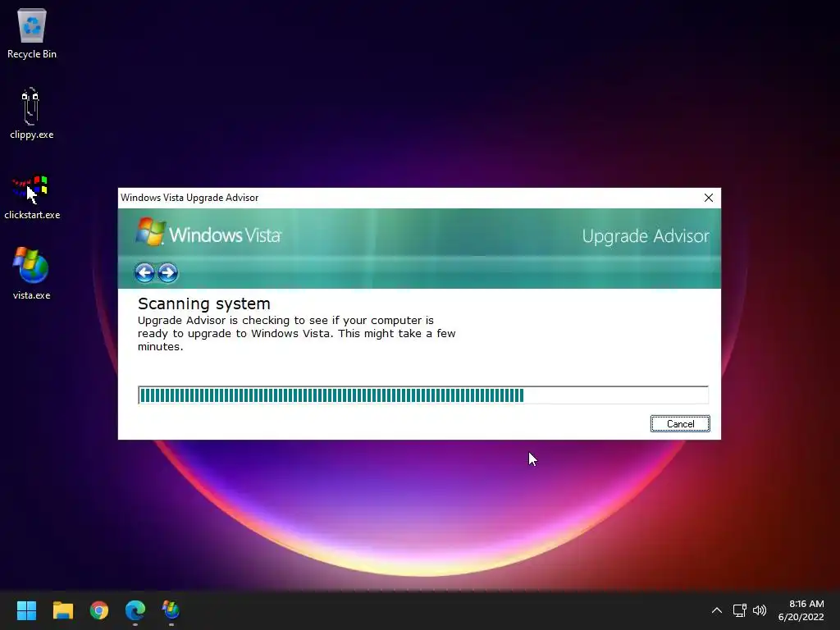Click the scanning progress bar
This screenshot has height=630, width=840.
tap(423, 395)
